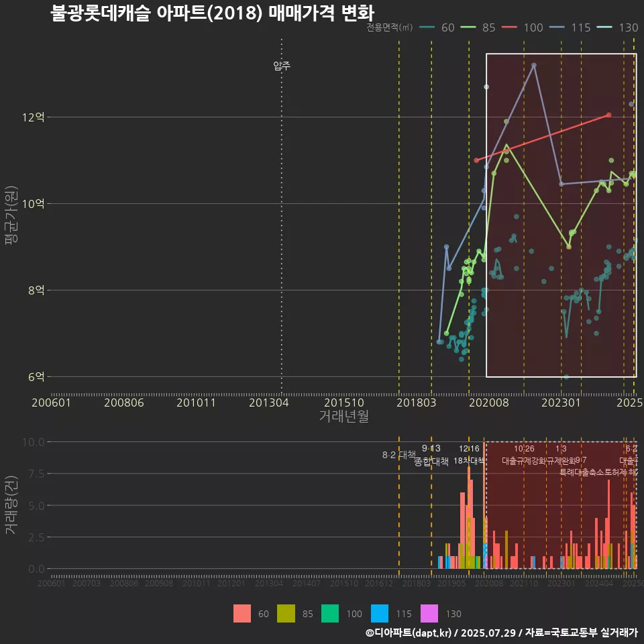644x644 pixels.
Task: Click the 115㎡ line peak data point
Action: click(534, 65)
